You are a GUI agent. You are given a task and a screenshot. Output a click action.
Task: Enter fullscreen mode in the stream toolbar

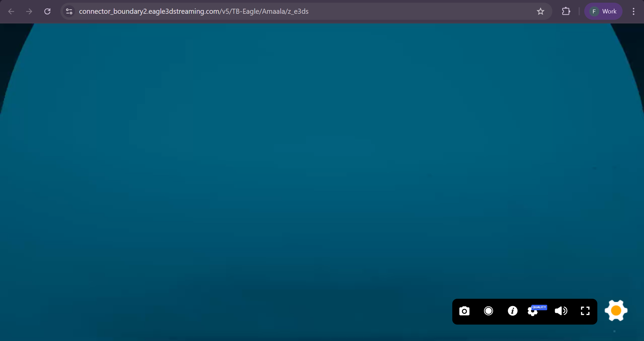(585, 311)
